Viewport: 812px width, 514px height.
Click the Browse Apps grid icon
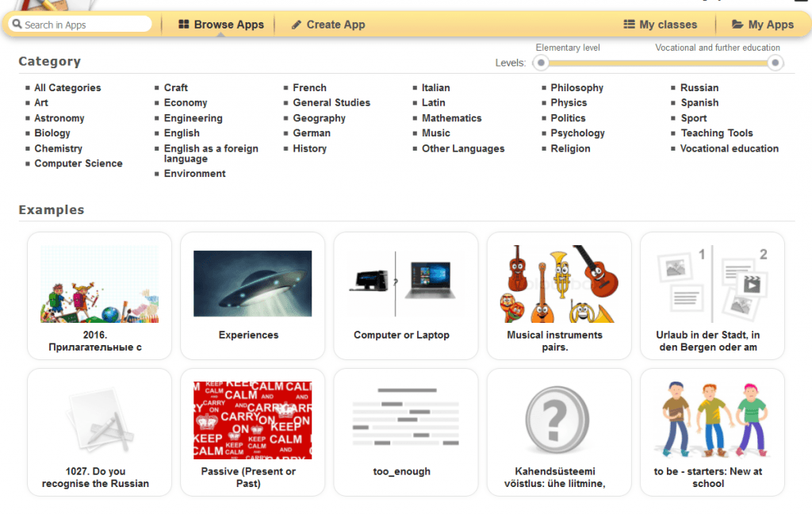click(183, 25)
